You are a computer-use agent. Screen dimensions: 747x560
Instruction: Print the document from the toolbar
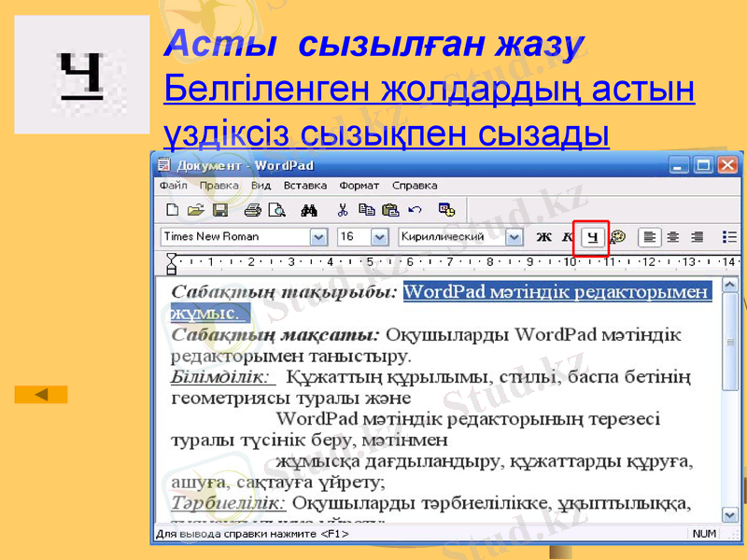point(252,210)
